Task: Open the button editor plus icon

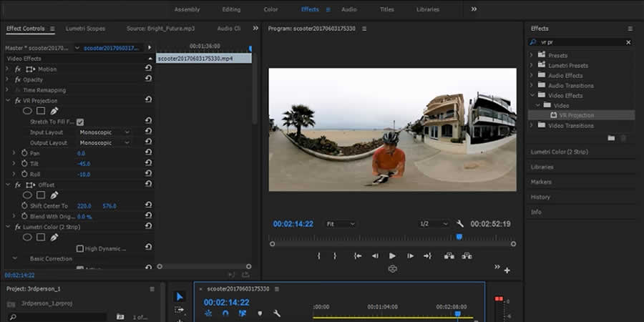Action: 507,270
